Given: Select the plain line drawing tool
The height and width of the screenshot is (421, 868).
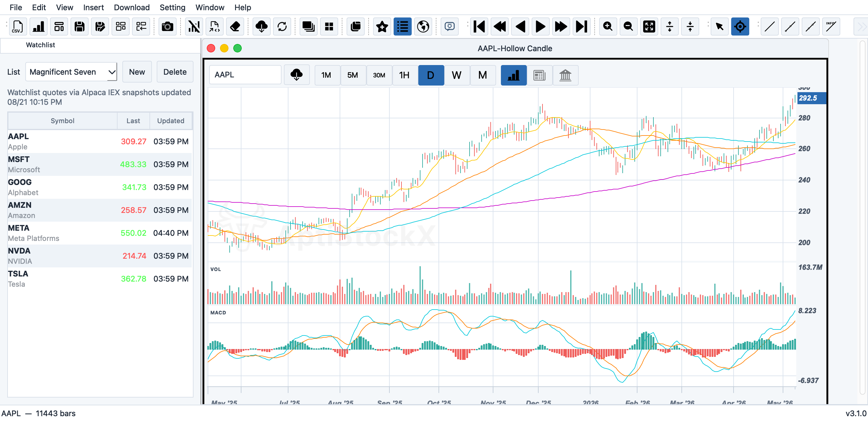Looking at the screenshot, I should pos(770,27).
